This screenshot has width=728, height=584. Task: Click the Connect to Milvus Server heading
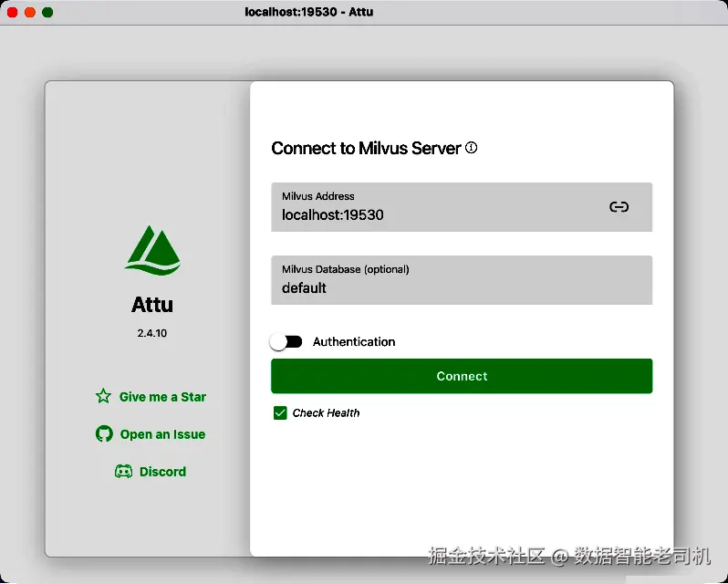tap(366, 148)
